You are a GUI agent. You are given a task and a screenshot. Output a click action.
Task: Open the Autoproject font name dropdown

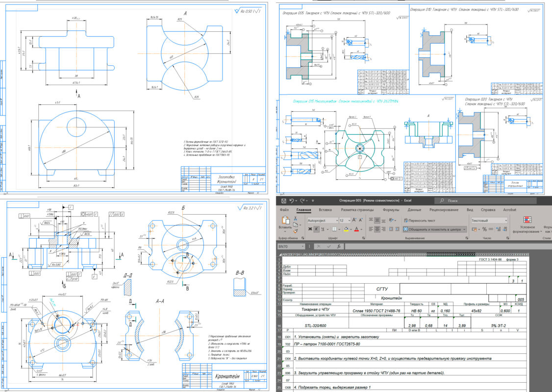(x=337, y=220)
